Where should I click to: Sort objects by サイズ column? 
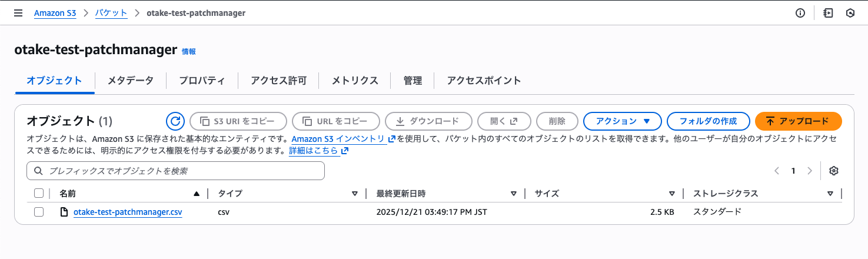pos(671,193)
